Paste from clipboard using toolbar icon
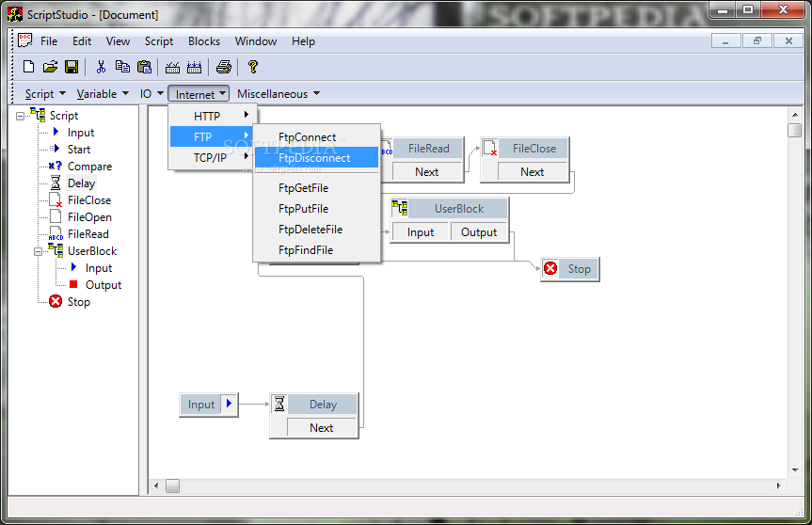This screenshot has height=525, width=812. [144, 67]
